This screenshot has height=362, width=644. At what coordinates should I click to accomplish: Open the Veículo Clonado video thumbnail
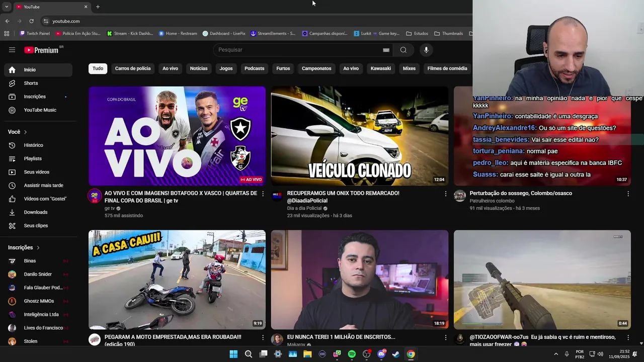pos(360,136)
